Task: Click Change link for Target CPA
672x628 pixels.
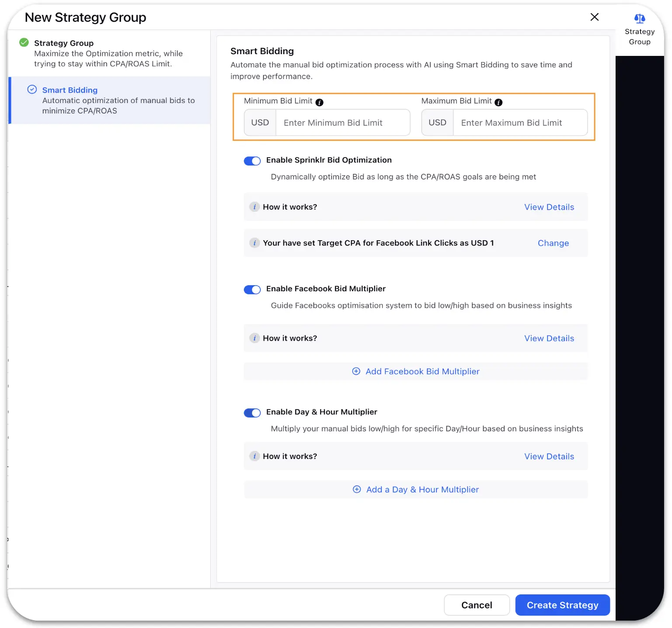Action: pos(553,243)
